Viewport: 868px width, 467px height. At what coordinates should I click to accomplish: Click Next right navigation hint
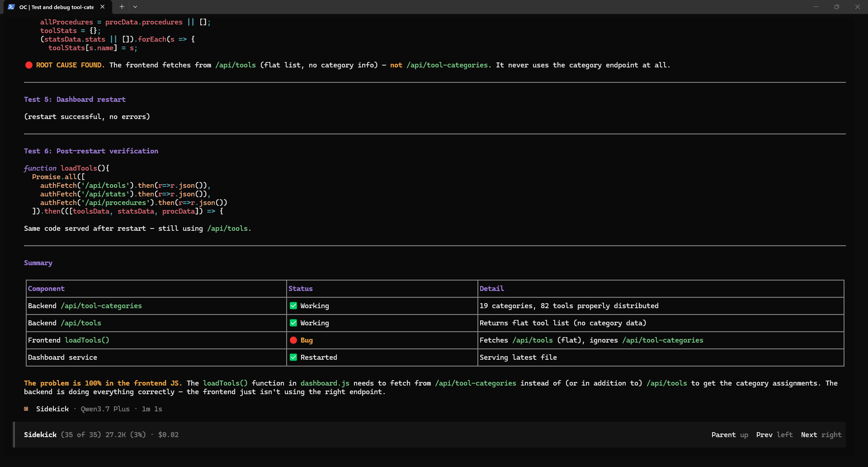tap(821, 435)
